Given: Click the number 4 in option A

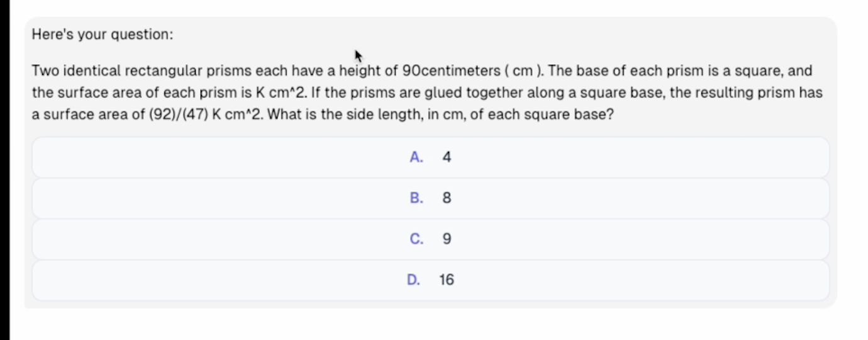Looking at the screenshot, I should click(x=447, y=157).
